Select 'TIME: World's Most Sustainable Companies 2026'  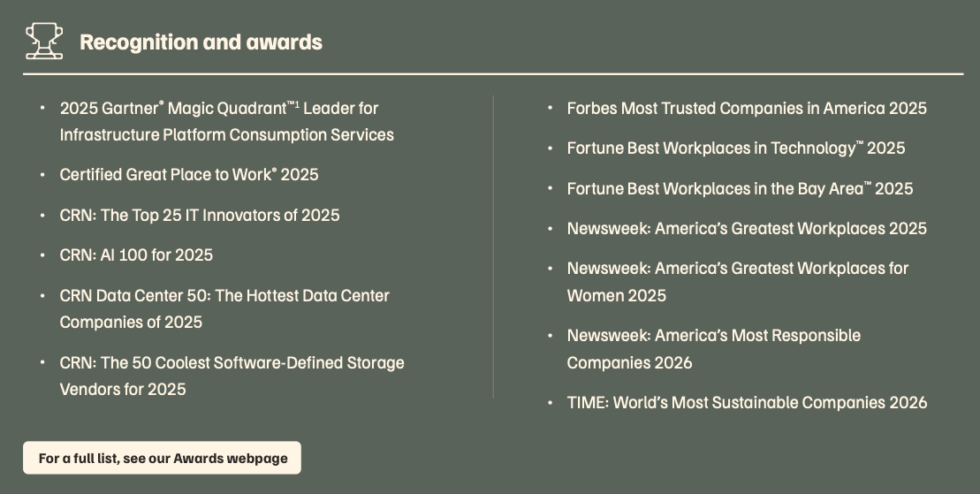coord(747,403)
